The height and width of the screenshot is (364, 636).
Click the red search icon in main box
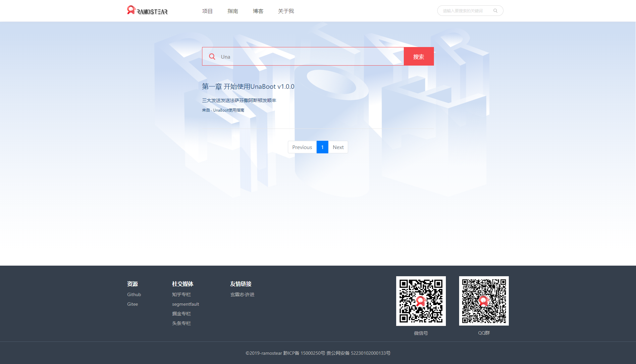(x=212, y=57)
